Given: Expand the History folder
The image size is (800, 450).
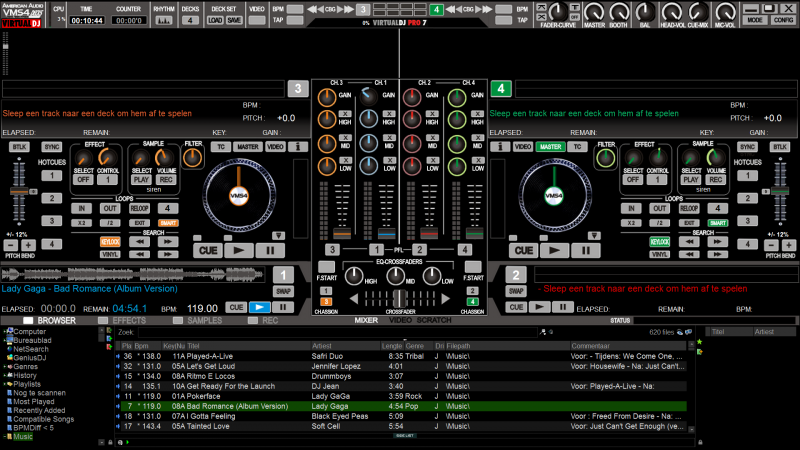Looking at the screenshot, I should coord(5,375).
